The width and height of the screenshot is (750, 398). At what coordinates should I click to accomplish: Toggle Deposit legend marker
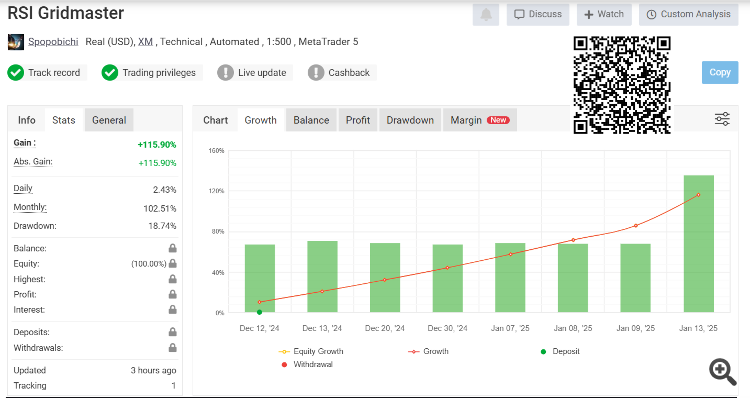pyautogui.click(x=560, y=351)
